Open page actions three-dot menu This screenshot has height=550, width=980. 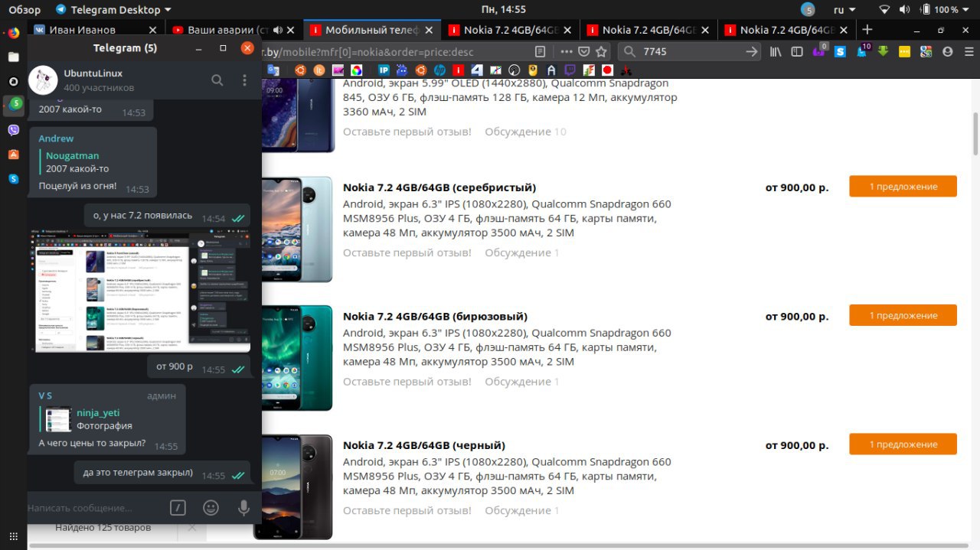pyautogui.click(x=566, y=52)
